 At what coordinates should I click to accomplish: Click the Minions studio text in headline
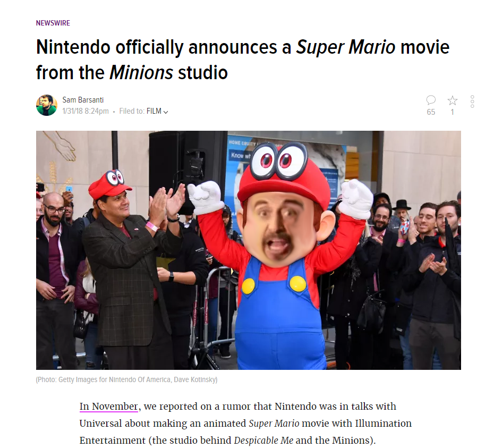click(168, 72)
